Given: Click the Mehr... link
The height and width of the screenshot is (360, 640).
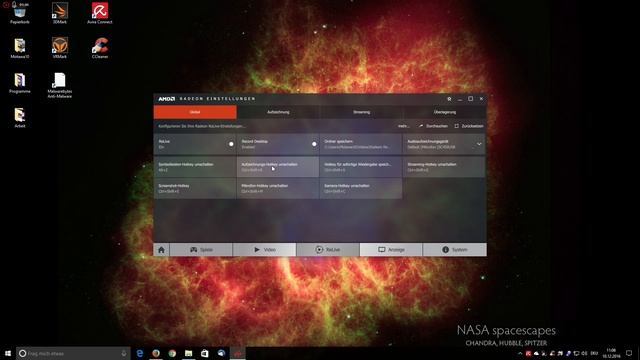Looking at the screenshot, I should tap(403, 126).
